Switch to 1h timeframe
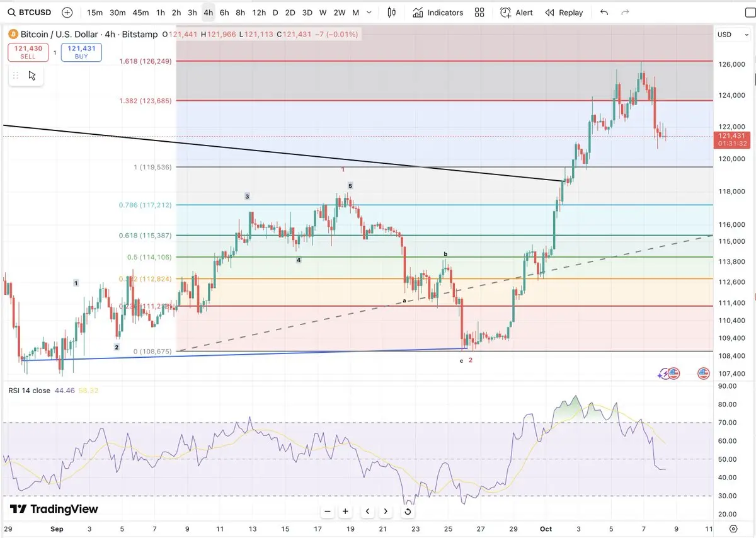The image size is (756, 538). (161, 13)
